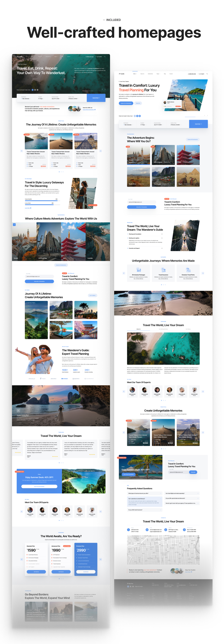Screen dimensions: 224x644
Task: Click the Travel Insurance palm icon
Action: tap(163, 270)
